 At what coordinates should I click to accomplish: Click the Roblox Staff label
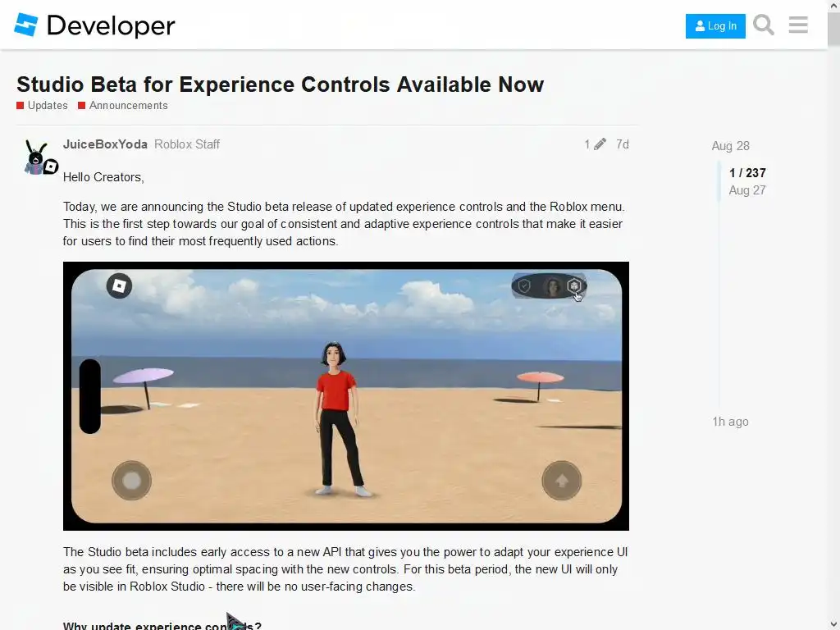click(x=187, y=144)
